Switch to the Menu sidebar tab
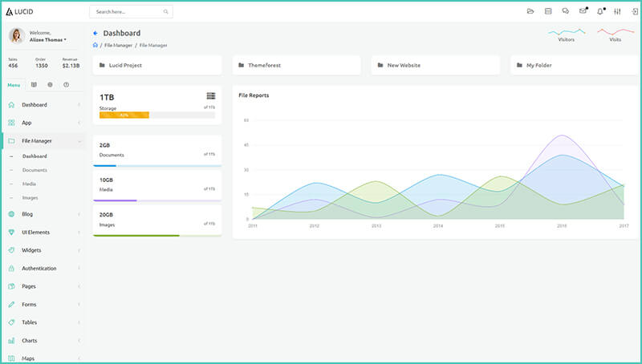The width and height of the screenshot is (642, 364). tap(14, 84)
